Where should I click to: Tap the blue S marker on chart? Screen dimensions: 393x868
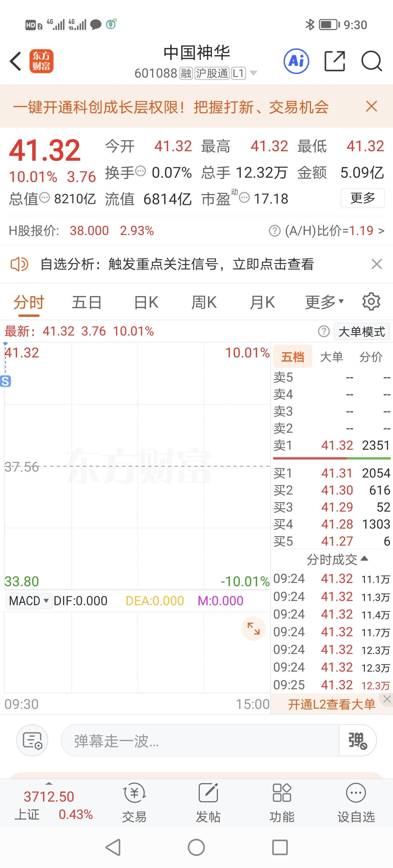[x=5, y=381]
